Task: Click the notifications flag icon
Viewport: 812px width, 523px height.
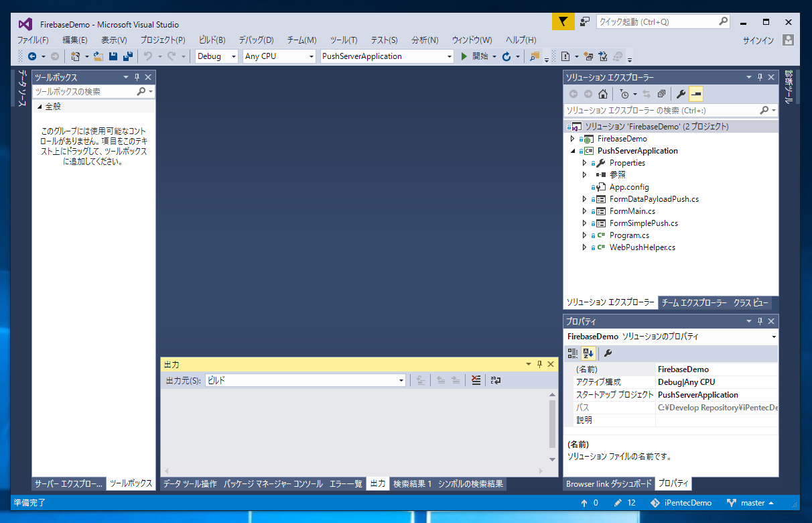Action: [563, 21]
